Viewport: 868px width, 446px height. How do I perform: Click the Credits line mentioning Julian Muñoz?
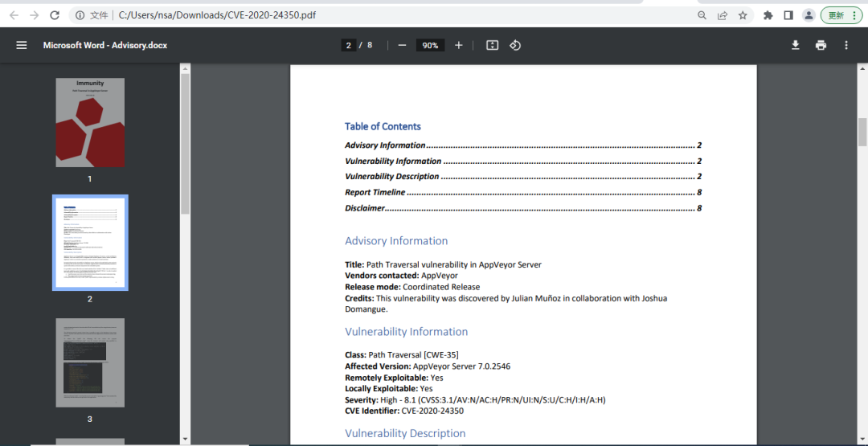click(506, 304)
